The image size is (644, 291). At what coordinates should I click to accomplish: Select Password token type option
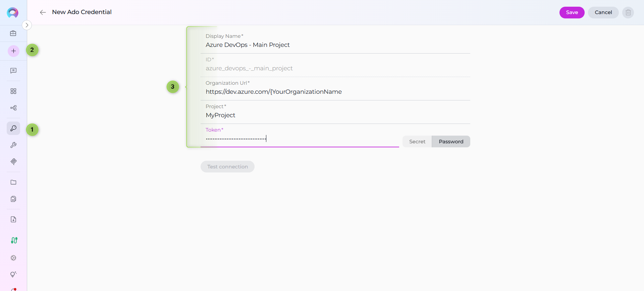coord(451,142)
